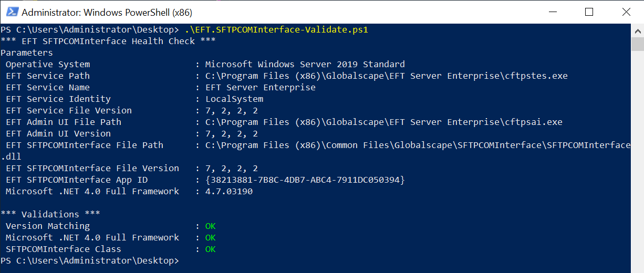Maximize the PowerShell window
Viewport: 644px width, 273px height.
(x=589, y=12)
